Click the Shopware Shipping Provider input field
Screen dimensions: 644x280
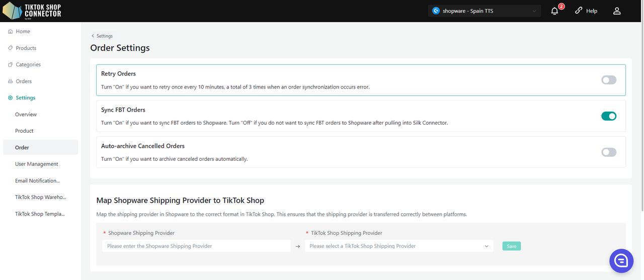point(196,246)
